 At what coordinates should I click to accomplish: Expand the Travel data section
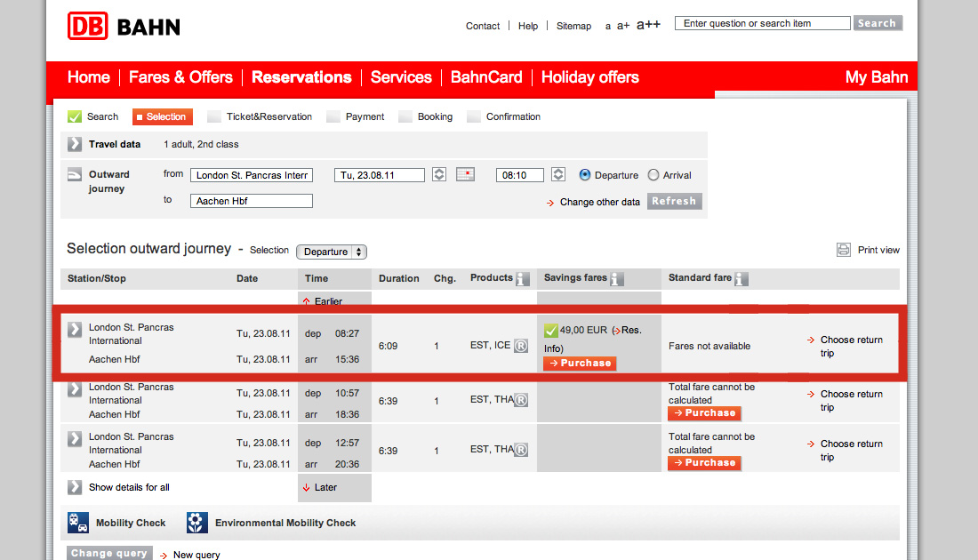(75, 144)
